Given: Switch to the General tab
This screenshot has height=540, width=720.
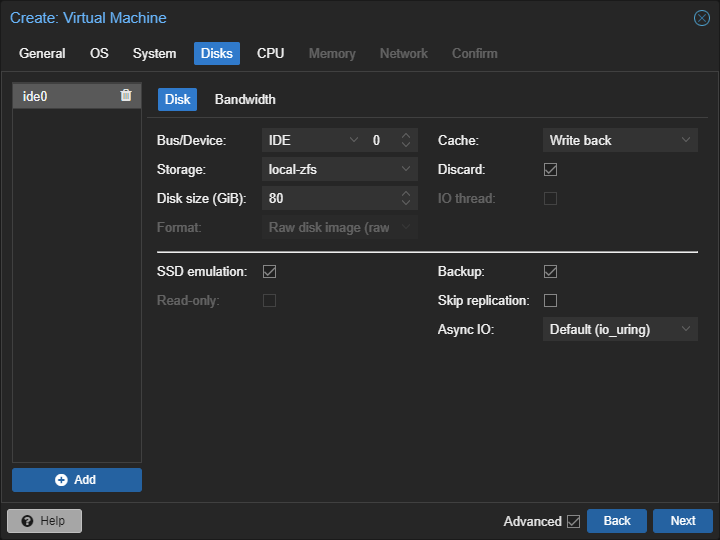Looking at the screenshot, I should [x=42, y=53].
